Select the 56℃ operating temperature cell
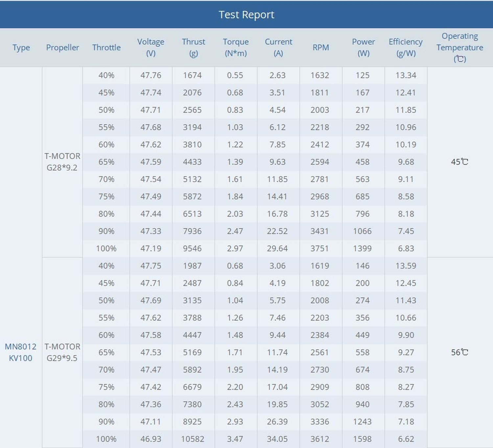Screen dimensions: 493x448 [x=459, y=352]
